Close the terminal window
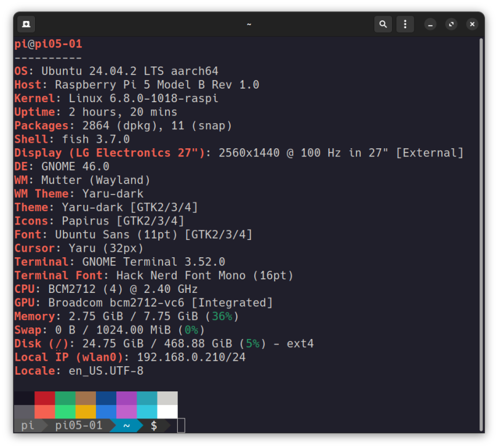 pos(472,24)
